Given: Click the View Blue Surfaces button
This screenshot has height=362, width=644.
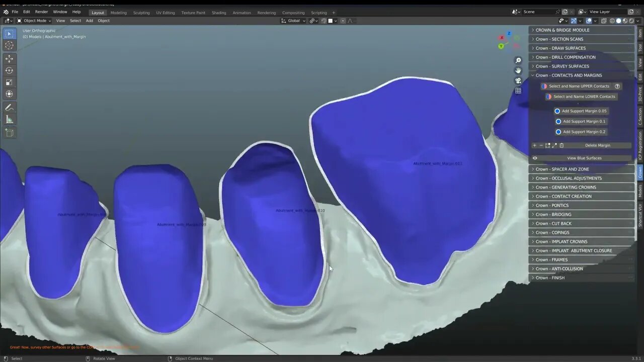Looking at the screenshot, I should (584, 158).
